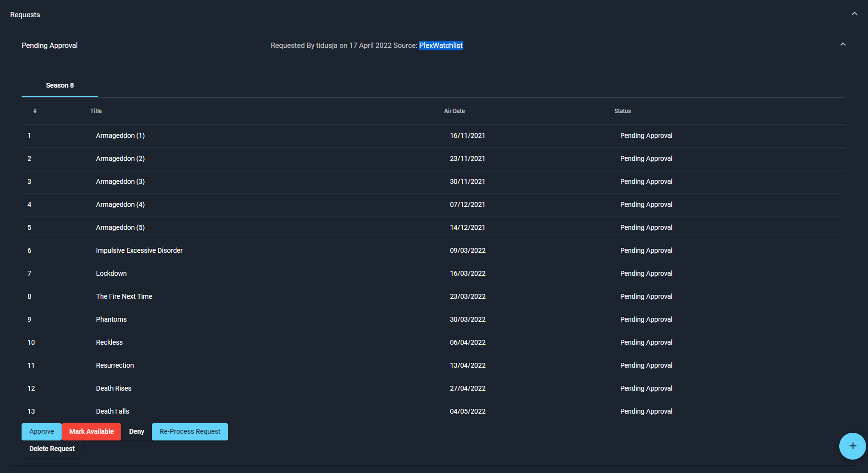Select episode title Armageddon (2)
This screenshot has height=473, width=868.
pyautogui.click(x=120, y=158)
